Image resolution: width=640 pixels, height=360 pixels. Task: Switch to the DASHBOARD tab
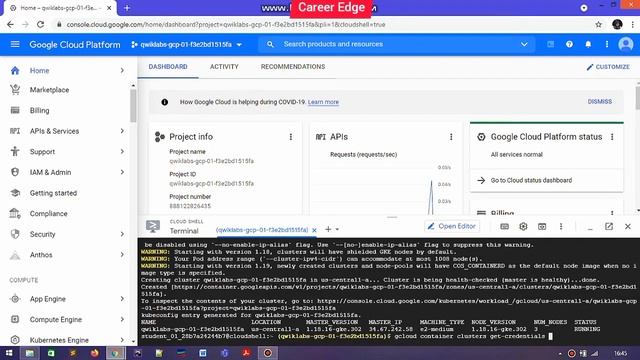coord(168,67)
